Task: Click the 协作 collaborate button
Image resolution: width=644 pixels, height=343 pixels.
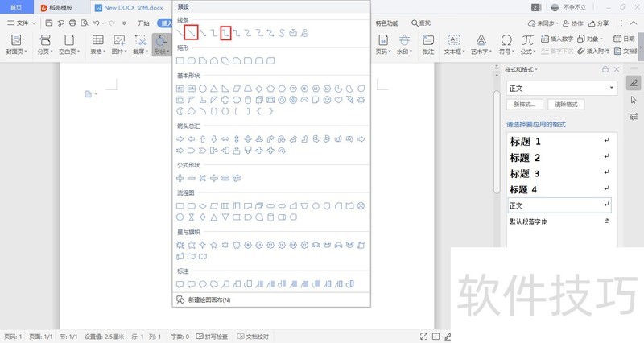Action: point(572,23)
